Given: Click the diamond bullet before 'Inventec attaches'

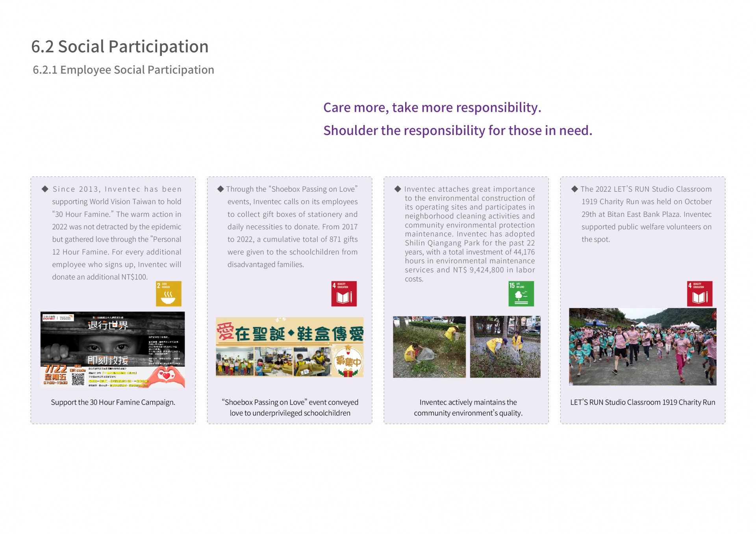Looking at the screenshot, I should tap(398, 189).
